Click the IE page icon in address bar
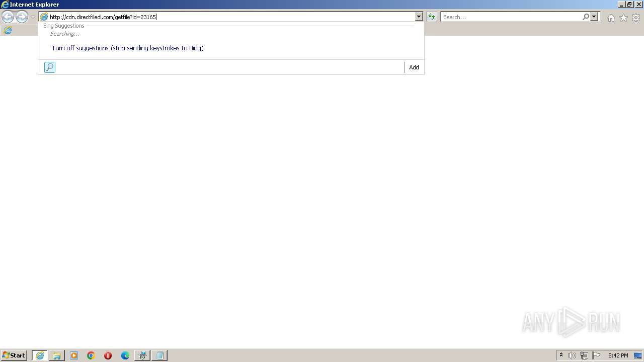Screen dimensions: 644x362 44,17
